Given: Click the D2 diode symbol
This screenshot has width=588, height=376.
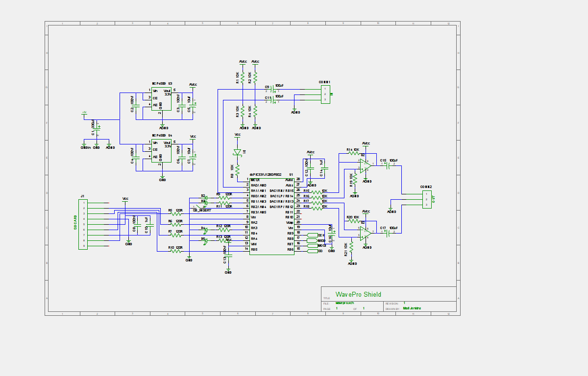Looking at the screenshot, I should click(205, 197).
